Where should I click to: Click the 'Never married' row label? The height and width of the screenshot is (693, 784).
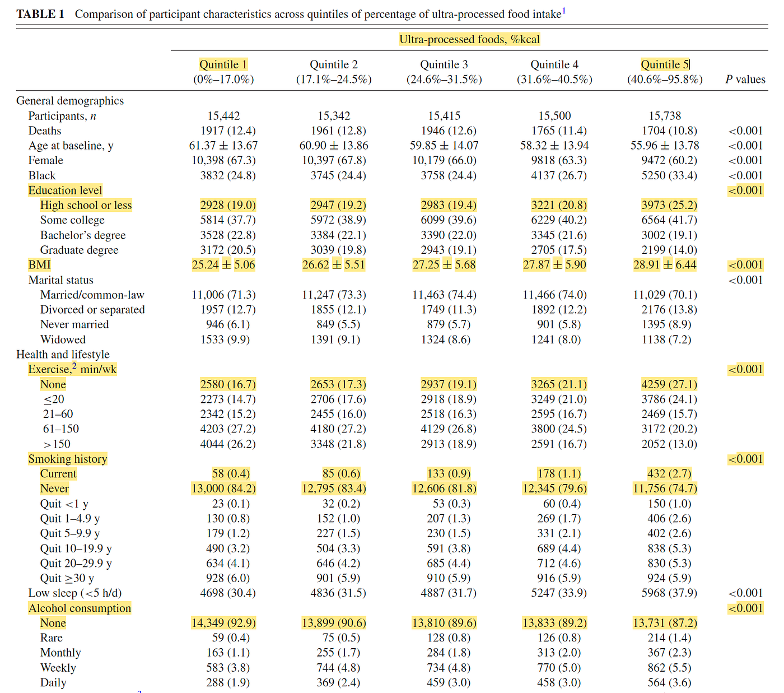(74, 324)
